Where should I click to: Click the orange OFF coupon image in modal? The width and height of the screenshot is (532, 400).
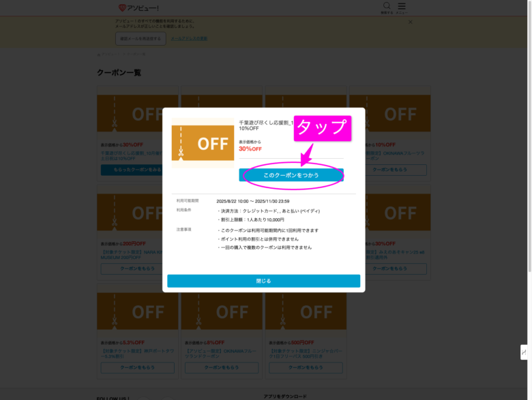pyautogui.click(x=203, y=143)
